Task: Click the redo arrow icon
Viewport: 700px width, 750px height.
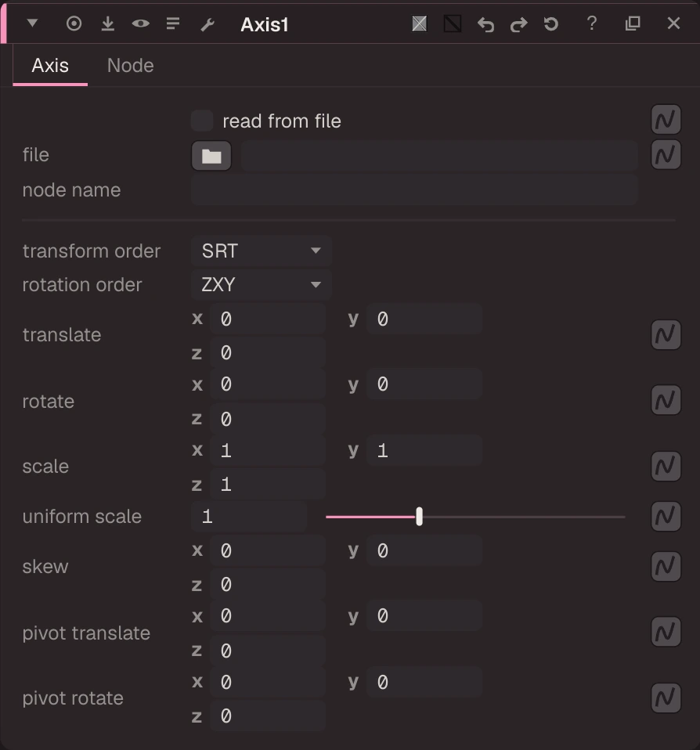Action: (x=518, y=24)
